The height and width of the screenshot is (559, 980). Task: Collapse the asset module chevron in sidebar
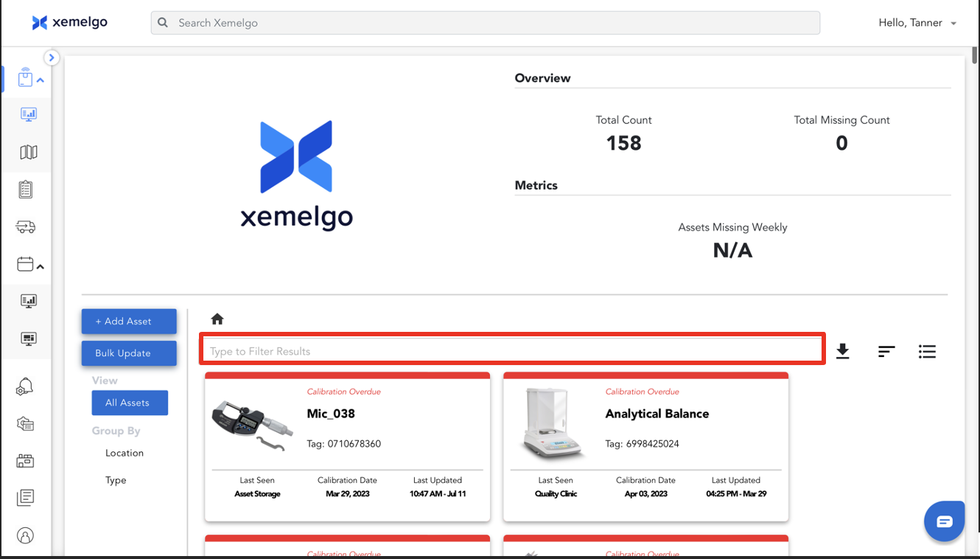pyautogui.click(x=41, y=80)
